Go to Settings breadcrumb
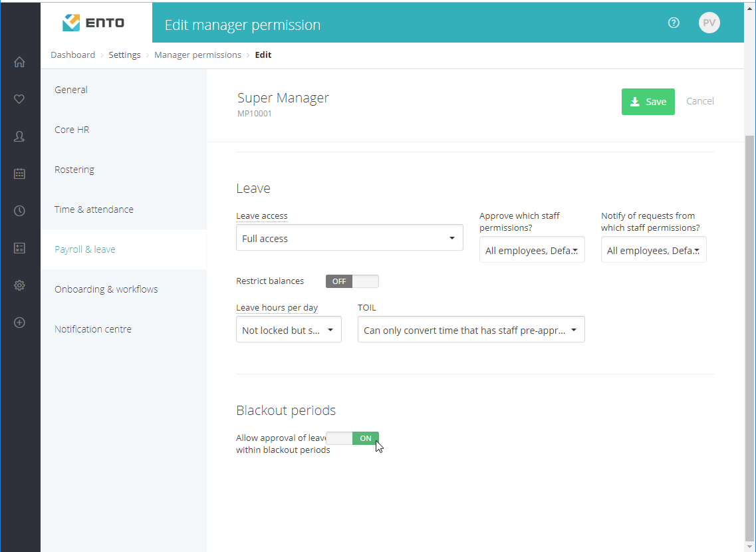756x552 pixels. 124,55
